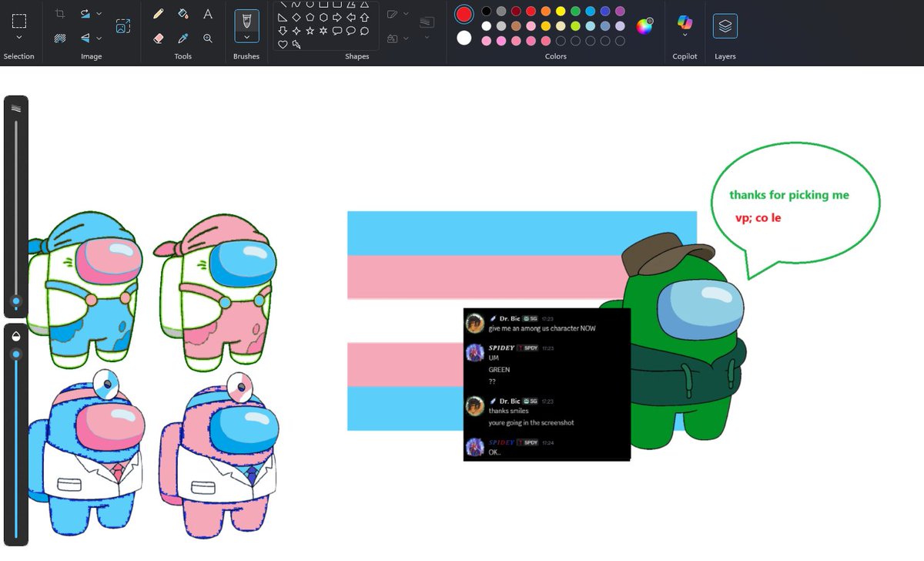Choose the diamond shape
The width and height of the screenshot is (924, 561).
(x=296, y=17)
